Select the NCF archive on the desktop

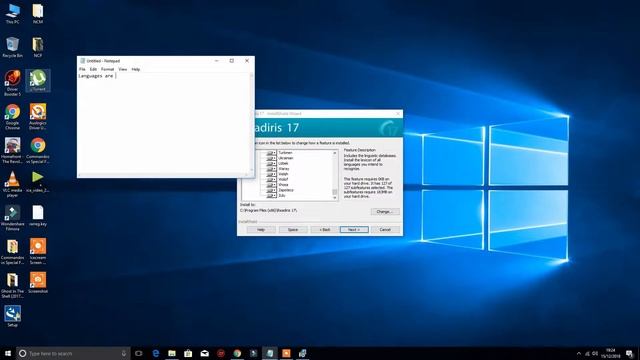38,47
